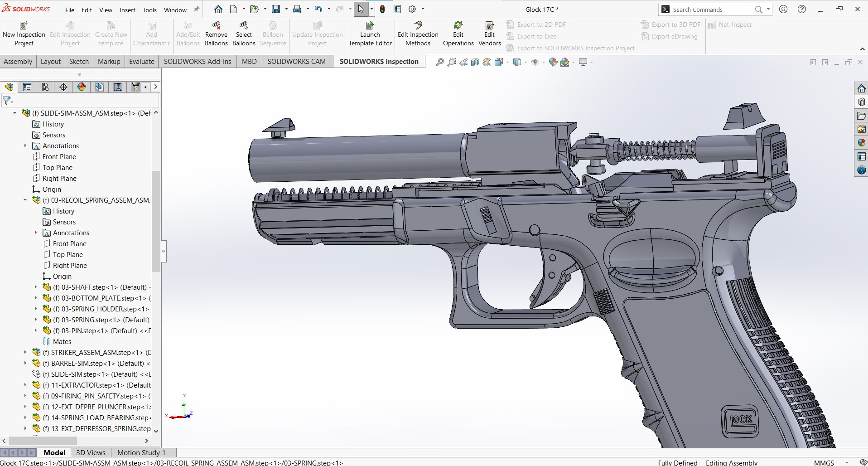Click MMGS unit system in status bar
This screenshot has height=466, width=868.
(824, 462)
